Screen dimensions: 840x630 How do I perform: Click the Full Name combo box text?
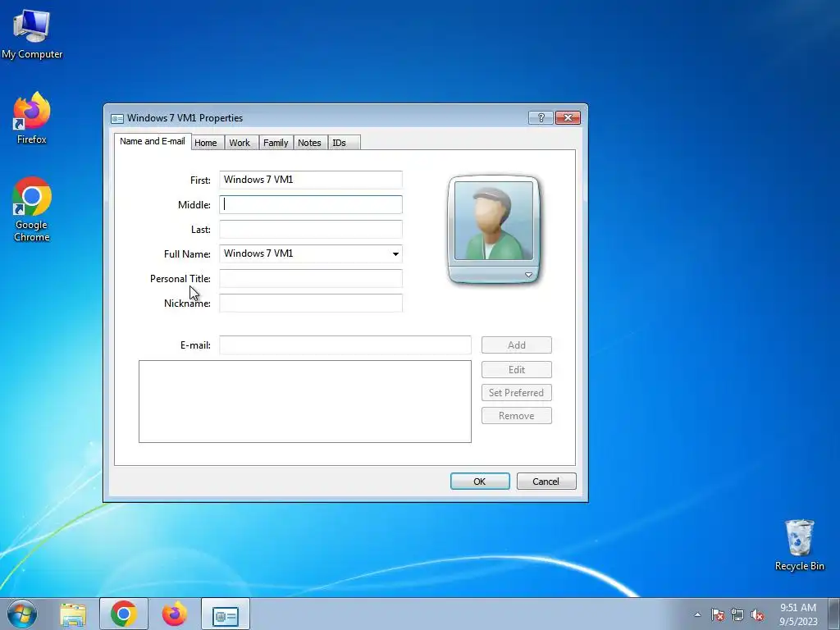point(258,253)
